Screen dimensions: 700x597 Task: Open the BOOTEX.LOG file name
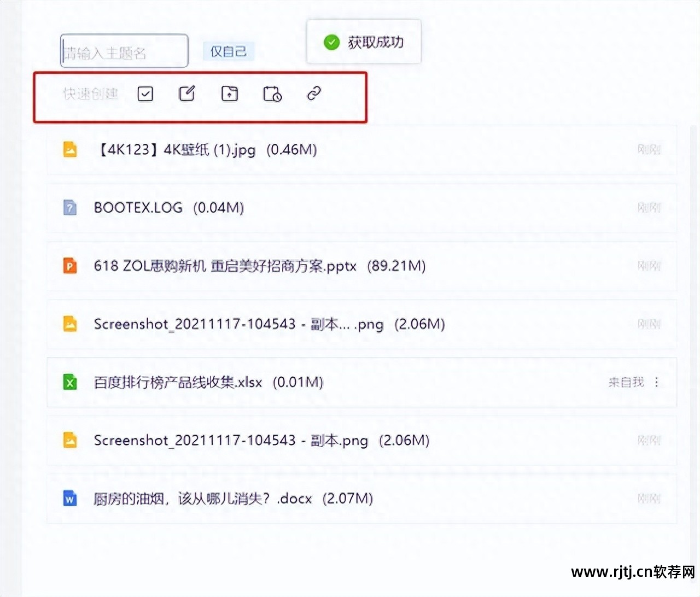(x=138, y=208)
